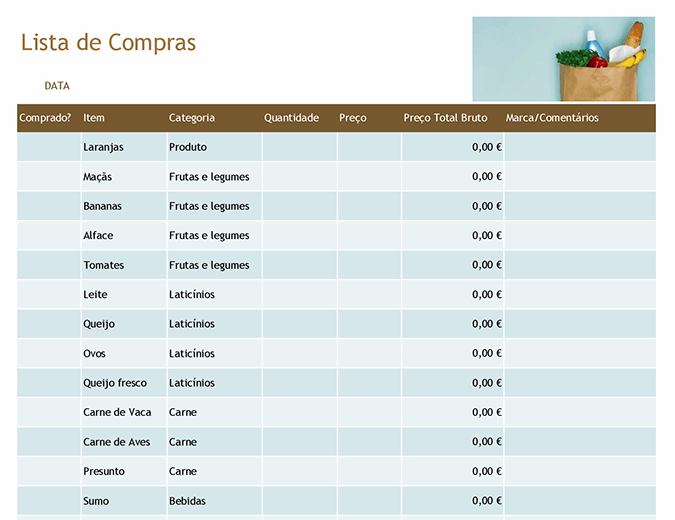Select the Marca/Comentários column header

coord(552,118)
